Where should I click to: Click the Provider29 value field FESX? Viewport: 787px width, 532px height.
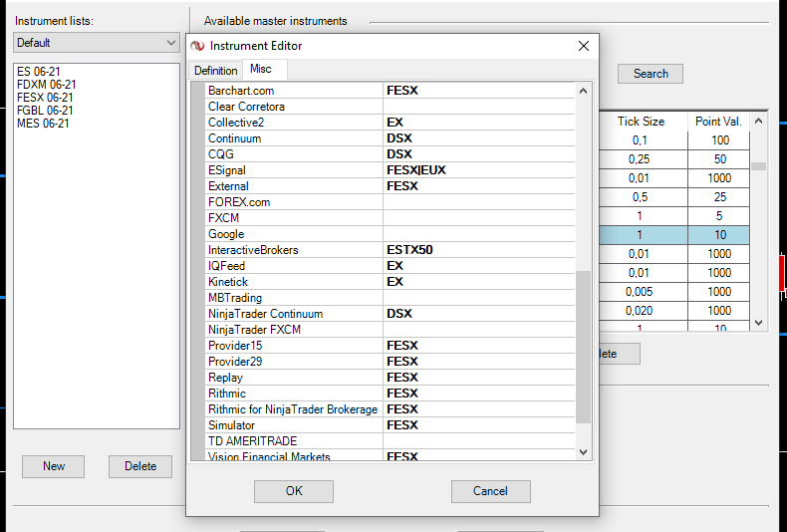[479, 362]
